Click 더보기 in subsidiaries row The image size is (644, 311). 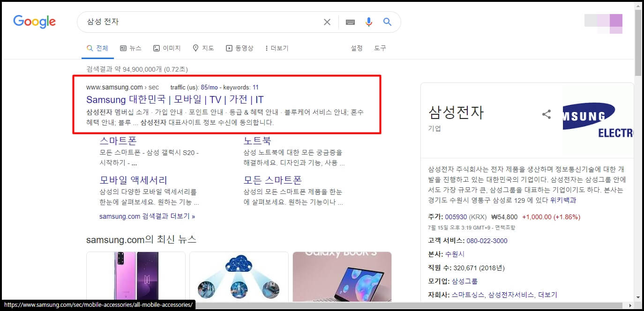(547, 295)
